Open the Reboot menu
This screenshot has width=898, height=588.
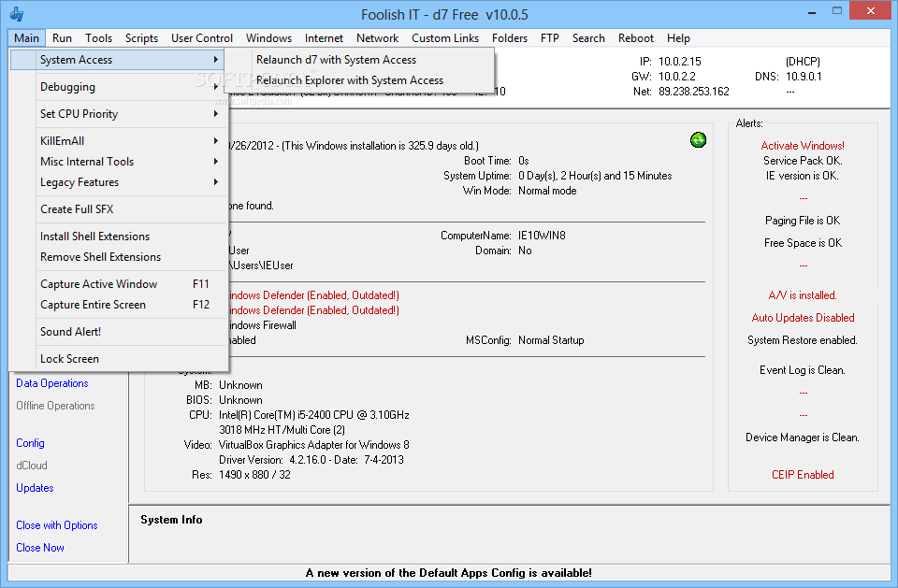point(636,37)
